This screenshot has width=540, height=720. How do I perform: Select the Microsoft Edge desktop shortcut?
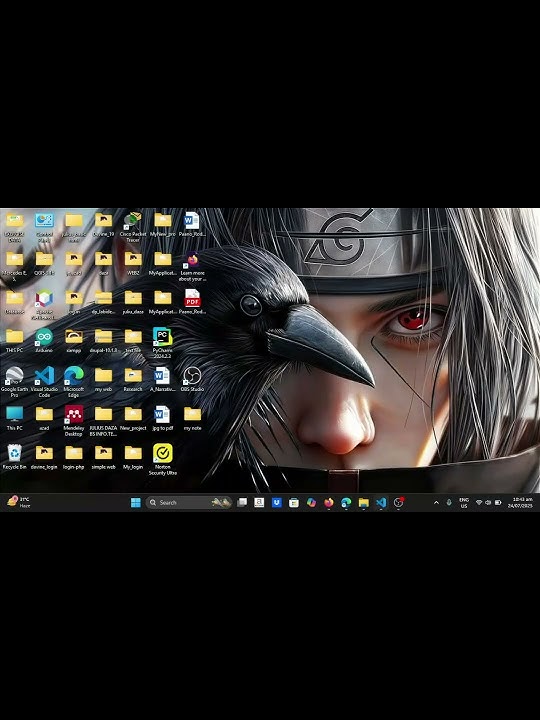73,382
